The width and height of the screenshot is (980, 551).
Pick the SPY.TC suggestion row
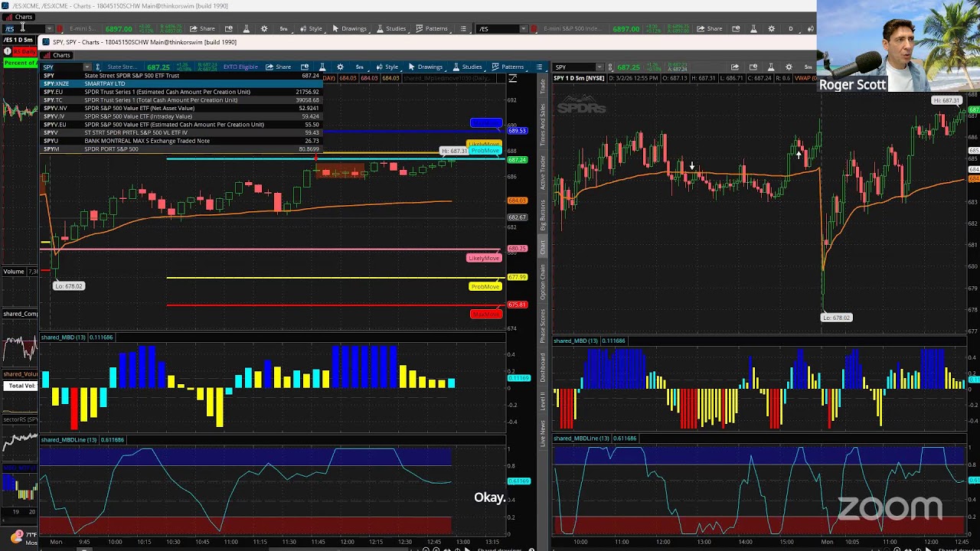tap(181, 100)
